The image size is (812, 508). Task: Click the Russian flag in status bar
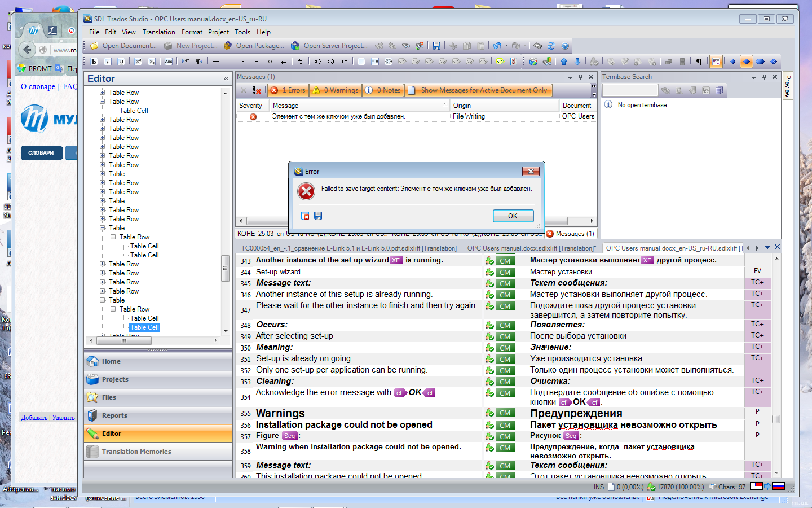click(x=778, y=486)
